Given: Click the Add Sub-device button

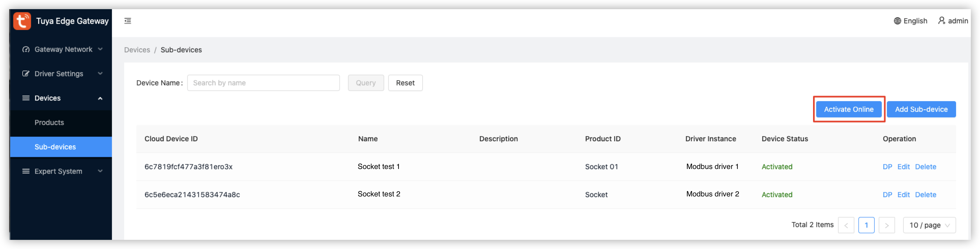Looking at the screenshot, I should 921,109.
